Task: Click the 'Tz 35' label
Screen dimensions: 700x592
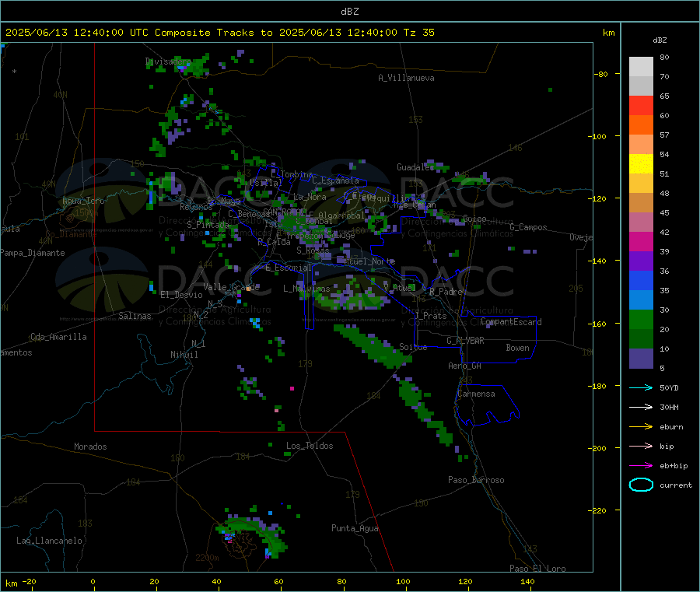Action: [418, 33]
